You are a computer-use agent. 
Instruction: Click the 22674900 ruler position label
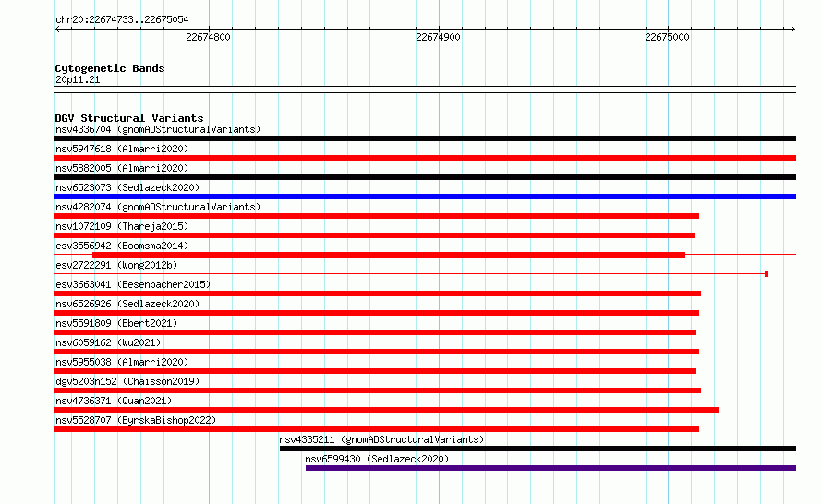click(438, 37)
